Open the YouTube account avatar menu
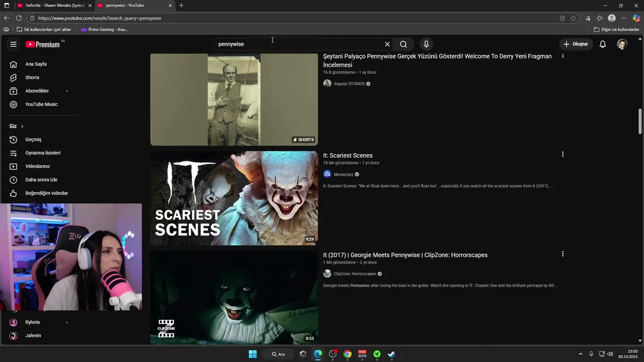This screenshot has width=644, height=362. click(x=622, y=44)
